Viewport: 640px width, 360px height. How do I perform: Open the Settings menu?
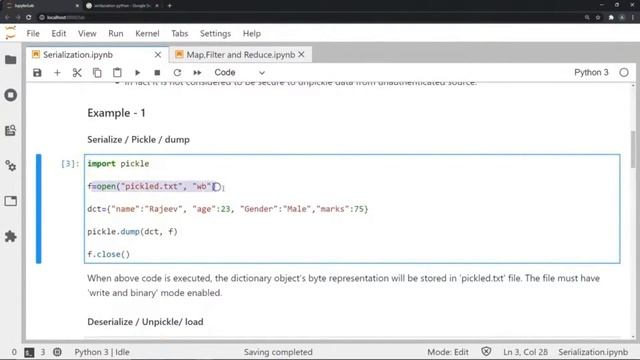pos(215,33)
